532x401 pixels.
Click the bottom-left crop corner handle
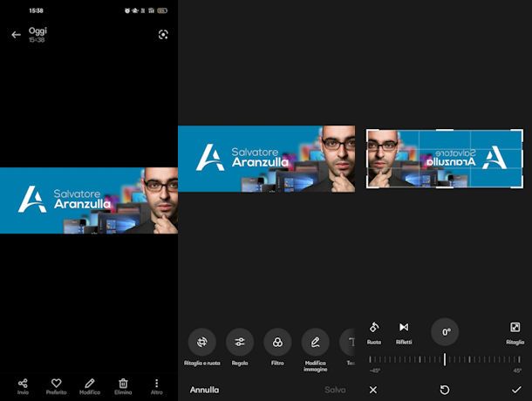pyautogui.click(x=369, y=185)
